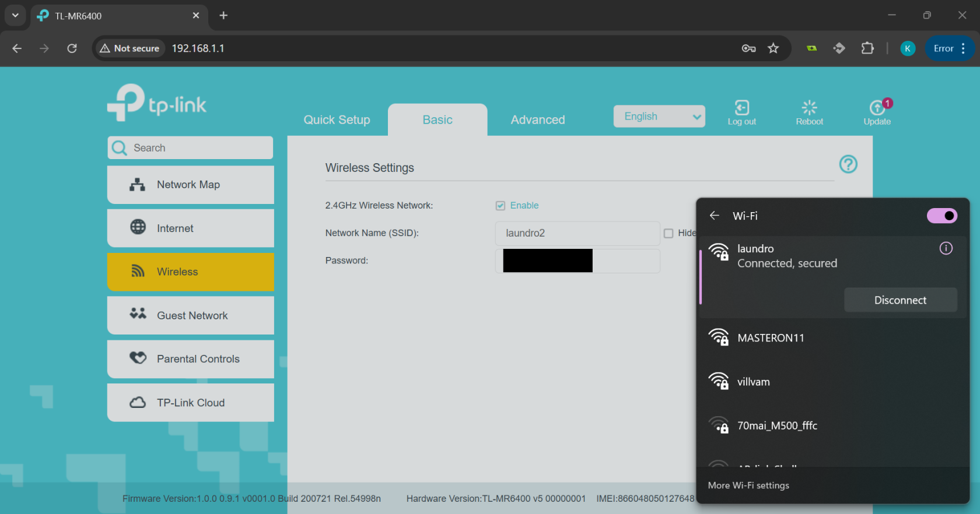Click the Reboot icon
980x514 pixels.
click(809, 108)
